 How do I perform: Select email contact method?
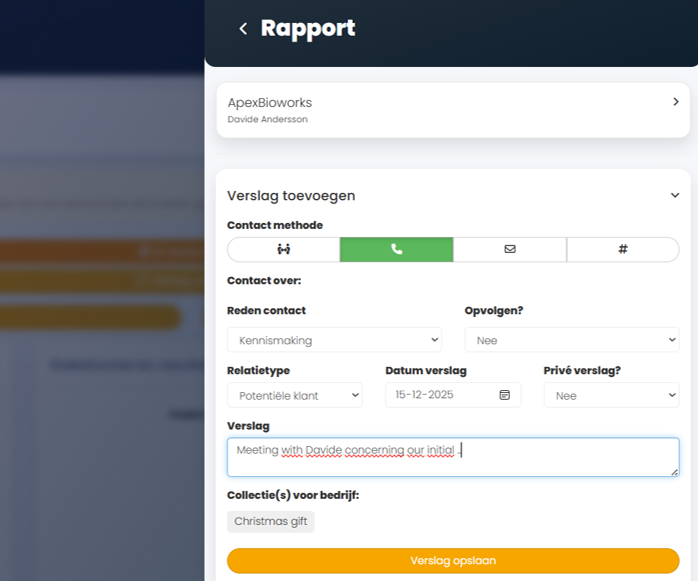coord(510,249)
